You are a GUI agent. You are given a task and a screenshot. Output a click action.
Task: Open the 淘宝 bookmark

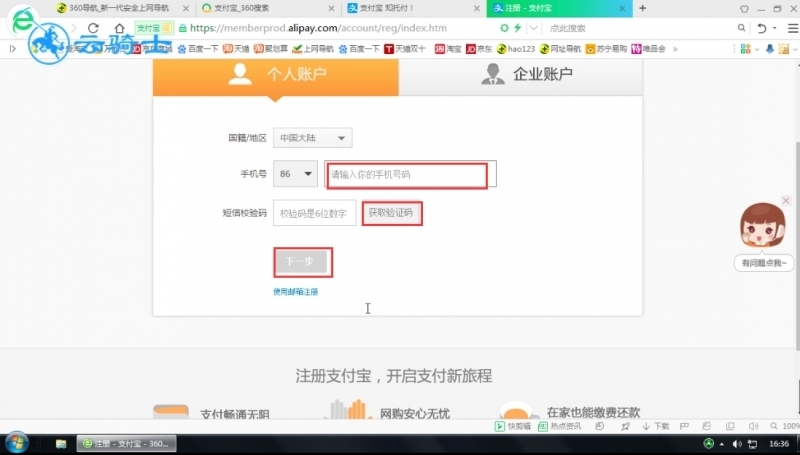coord(447,49)
